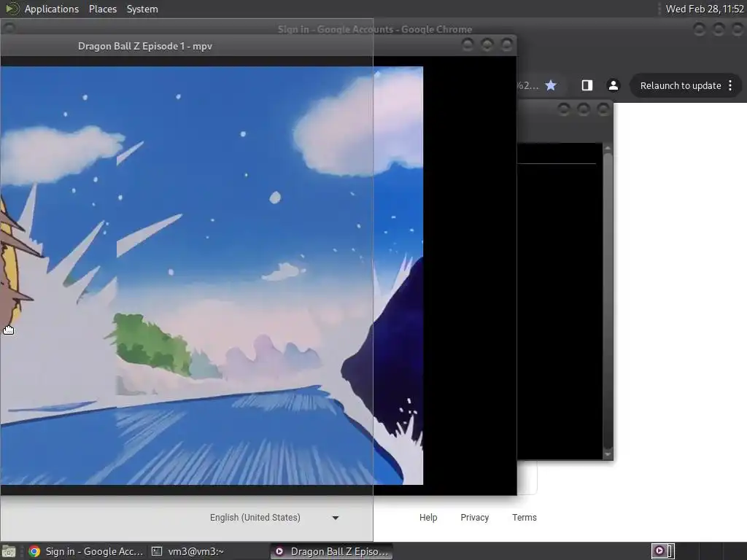Image resolution: width=747 pixels, height=560 pixels.
Task: Expand the English (United States) language dropdown
Action: coord(274,518)
